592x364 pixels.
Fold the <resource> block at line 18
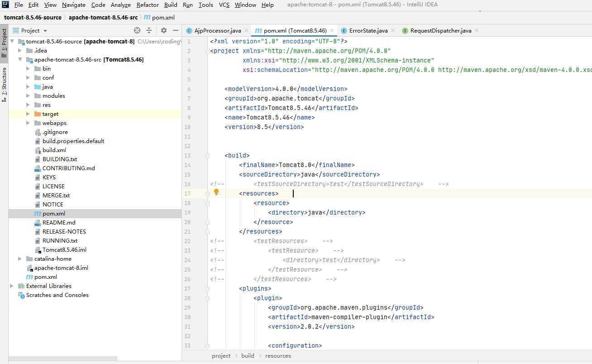(207, 203)
